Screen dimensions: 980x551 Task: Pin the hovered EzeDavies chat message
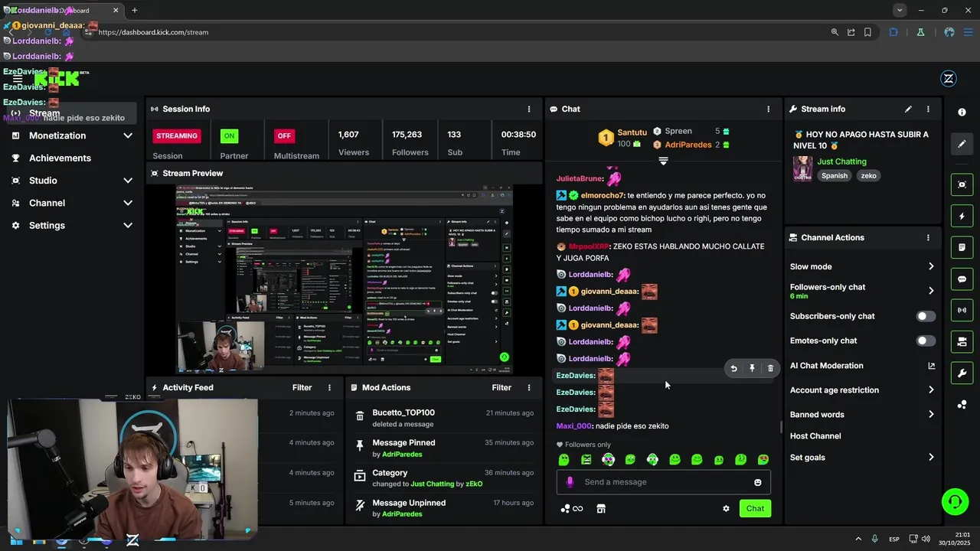tap(752, 368)
